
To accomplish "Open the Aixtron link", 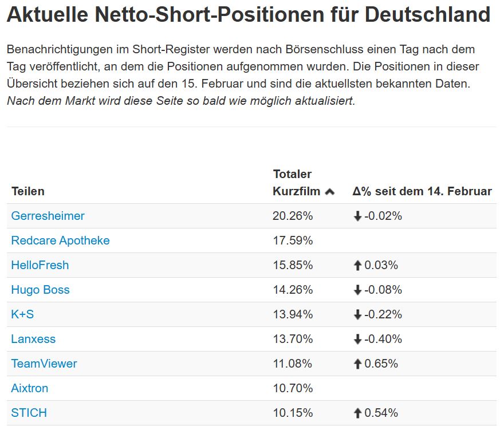I will tap(29, 388).
